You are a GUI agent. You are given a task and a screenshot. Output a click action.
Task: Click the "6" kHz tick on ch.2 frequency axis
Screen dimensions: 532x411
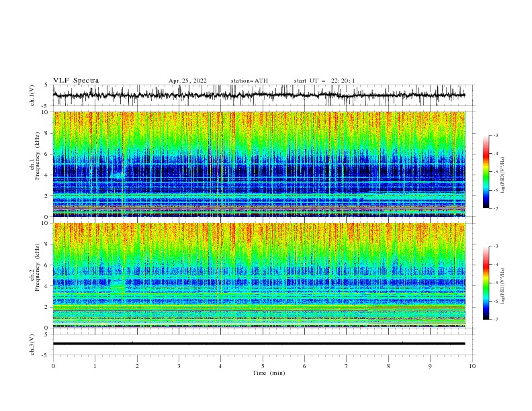(x=47, y=265)
